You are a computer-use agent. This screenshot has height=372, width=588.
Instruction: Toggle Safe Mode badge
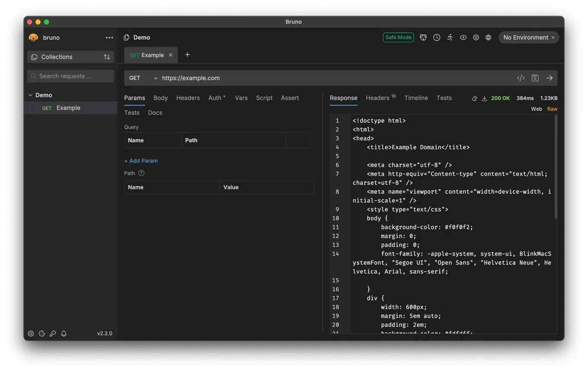click(x=398, y=37)
